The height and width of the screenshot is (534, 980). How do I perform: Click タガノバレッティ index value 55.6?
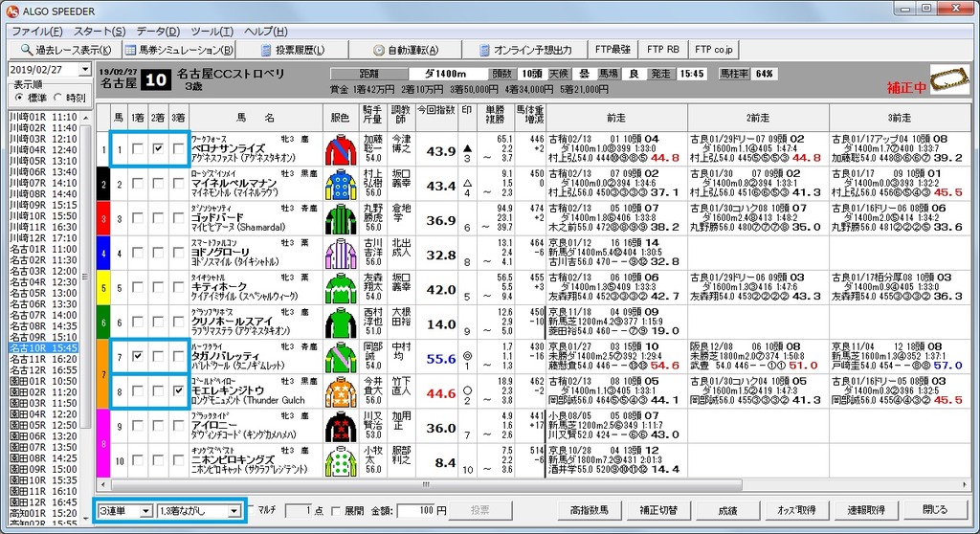click(x=441, y=359)
